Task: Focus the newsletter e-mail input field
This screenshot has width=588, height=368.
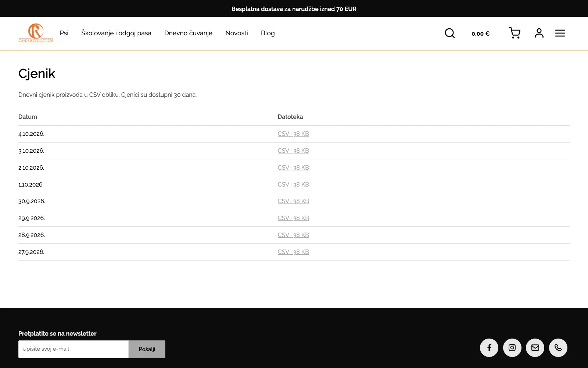Action: click(73, 349)
